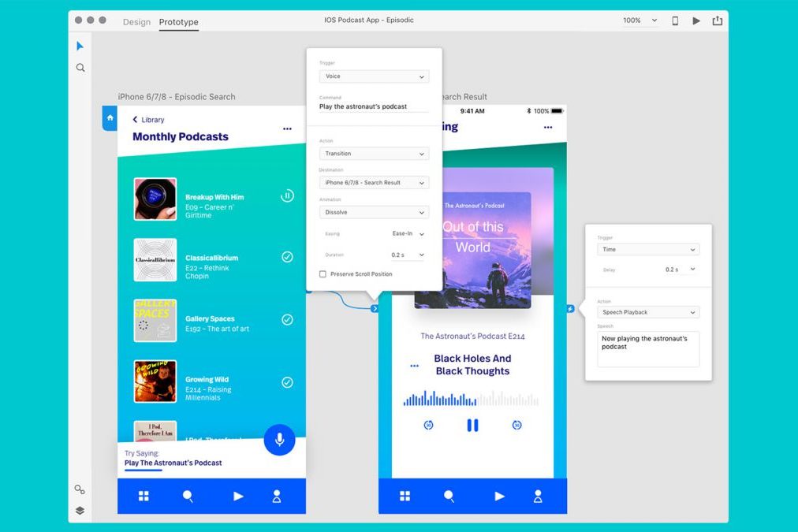
Task: Click the pause icon beside Breakup With Him
Action: tap(287, 195)
